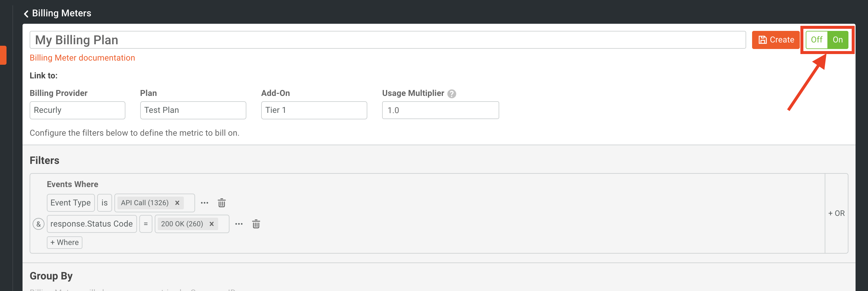Open Billing Meter documentation link
The height and width of the screenshot is (291, 868).
click(x=82, y=58)
